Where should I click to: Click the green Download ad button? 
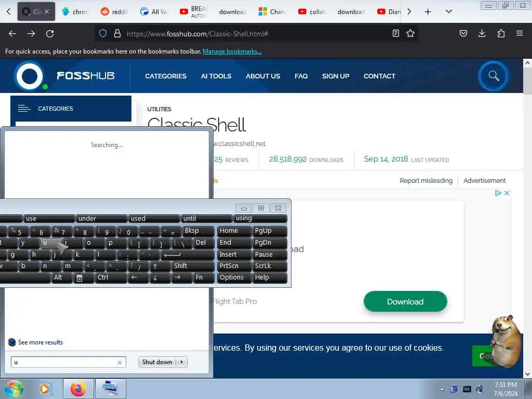point(405,301)
